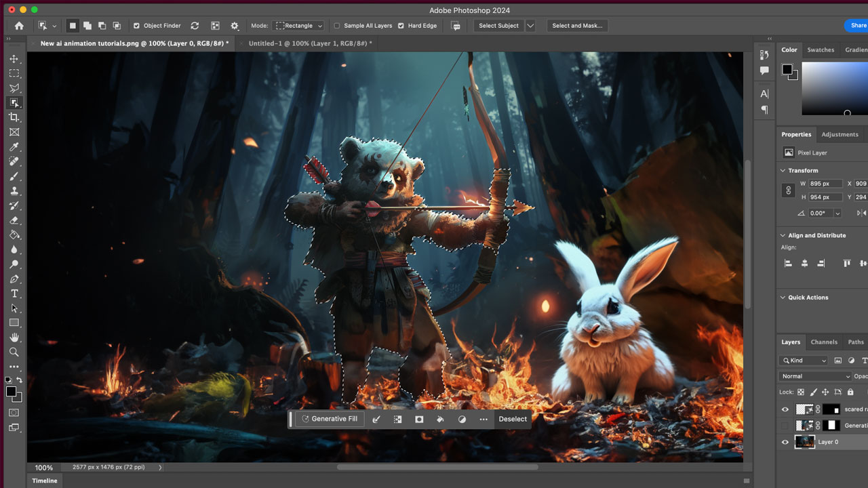Screen dimensions: 868x488
Task: Open layer filter Kind dropdown
Action: tap(804, 361)
